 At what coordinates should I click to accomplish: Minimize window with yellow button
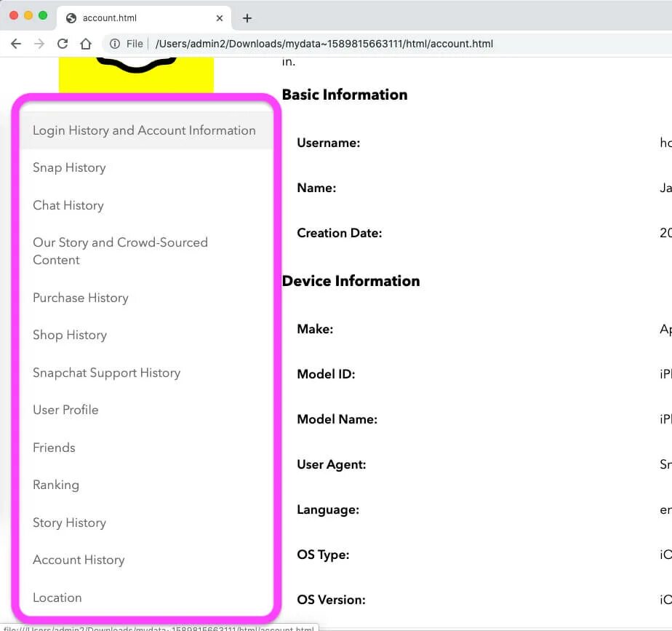tap(28, 15)
